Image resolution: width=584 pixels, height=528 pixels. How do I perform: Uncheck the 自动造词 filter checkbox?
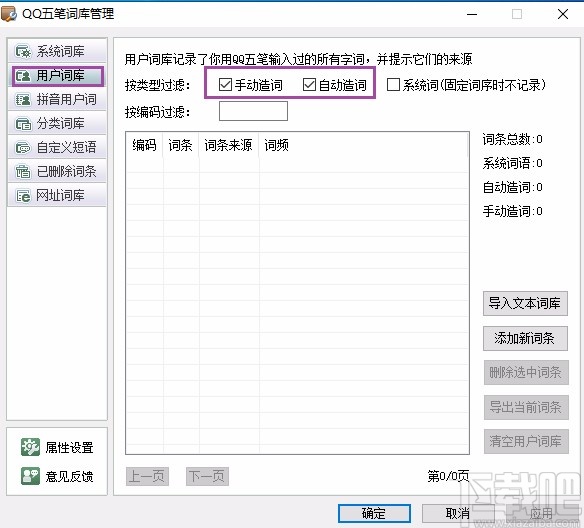pyautogui.click(x=310, y=85)
